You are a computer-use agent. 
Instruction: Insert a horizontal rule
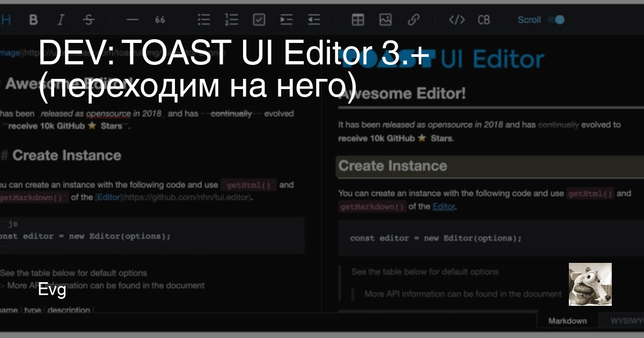[x=132, y=19]
